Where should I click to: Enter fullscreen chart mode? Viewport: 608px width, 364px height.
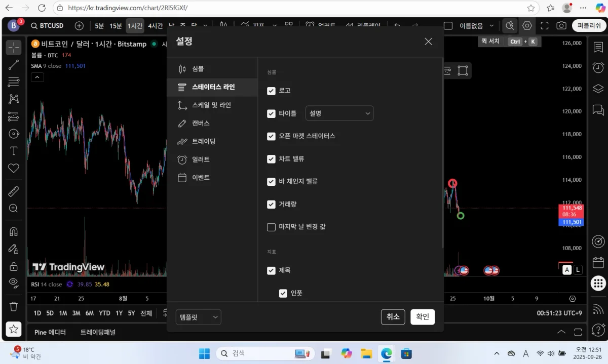[x=544, y=25]
